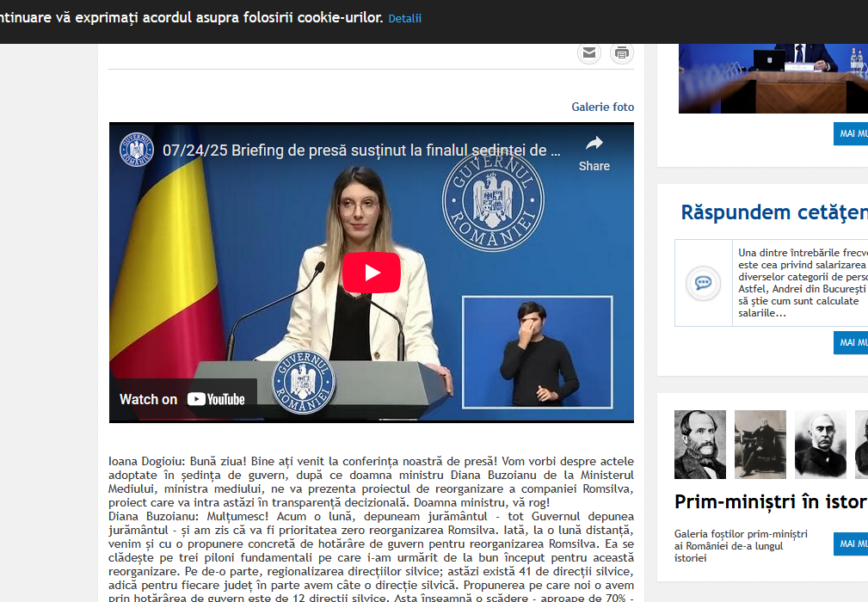Screen dimensions: 868x602
Task: Click the print page icon
Action: tap(622, 52)
